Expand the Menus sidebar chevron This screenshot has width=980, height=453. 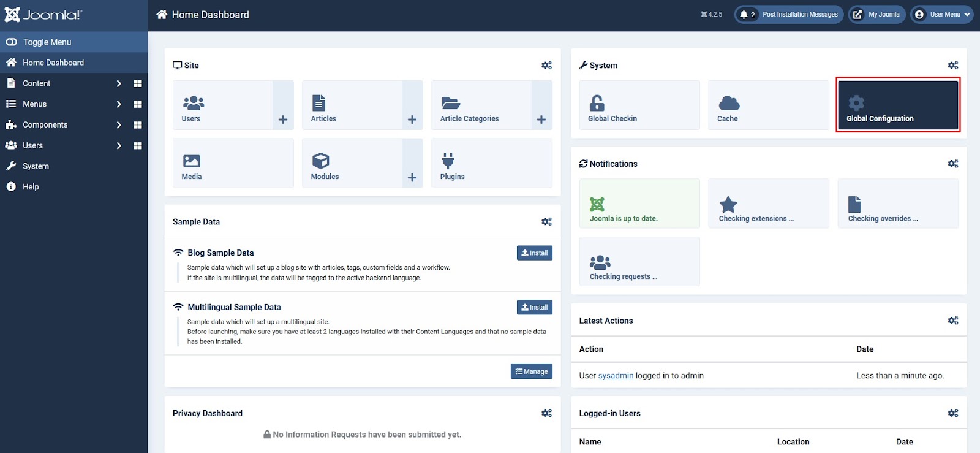[x=119, y=104]
